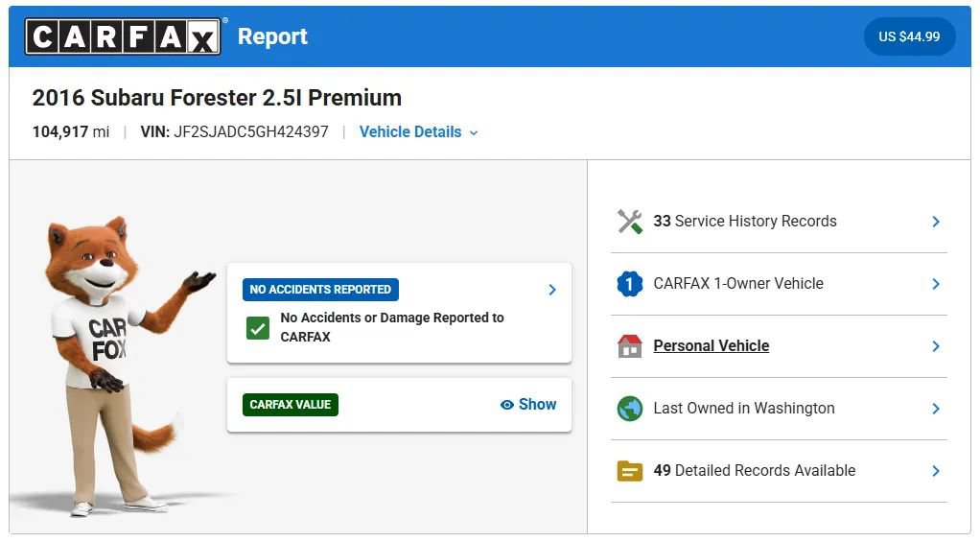Expand the Last Owned in Washington chevron
Image resolution: width=980 pixels, height=542 pixels.
click(x=936, y=409)
